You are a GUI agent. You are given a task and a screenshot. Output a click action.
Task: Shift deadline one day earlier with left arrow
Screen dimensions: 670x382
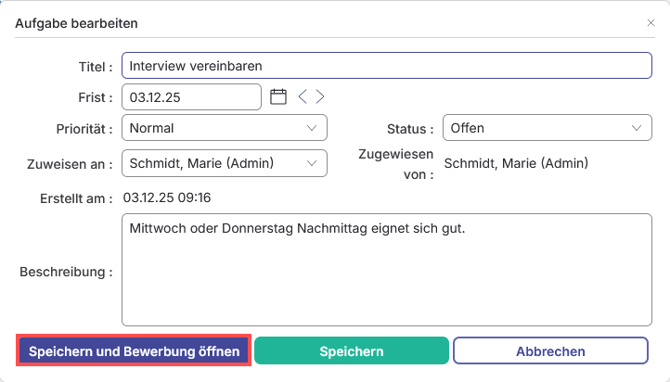point(303,97)
